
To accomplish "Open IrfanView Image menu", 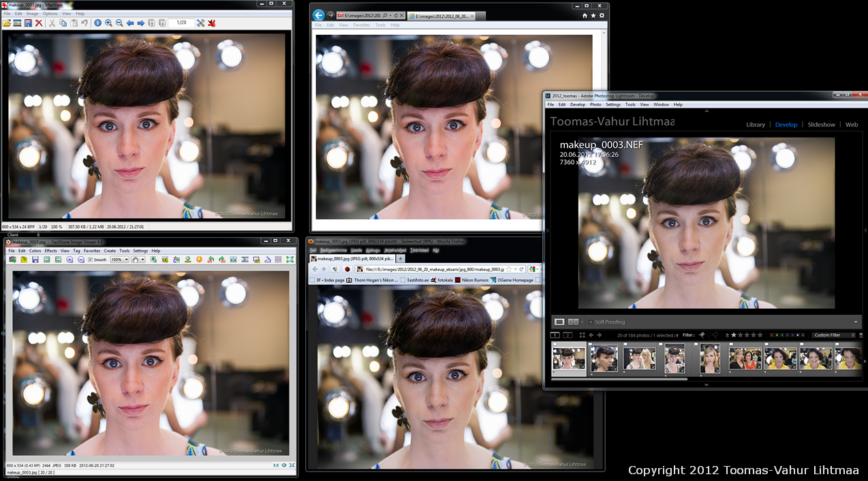I will 33,14.
